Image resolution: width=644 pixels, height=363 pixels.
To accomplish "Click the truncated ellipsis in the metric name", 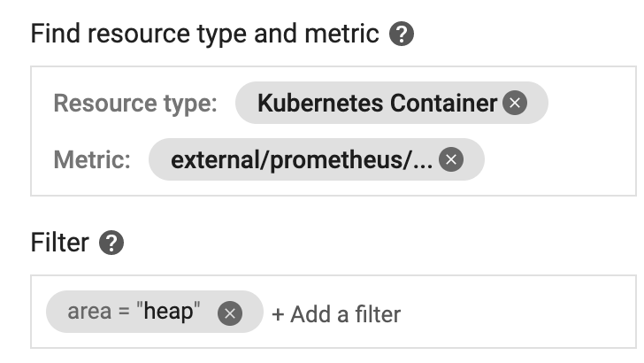I will [x=423, y=161].
